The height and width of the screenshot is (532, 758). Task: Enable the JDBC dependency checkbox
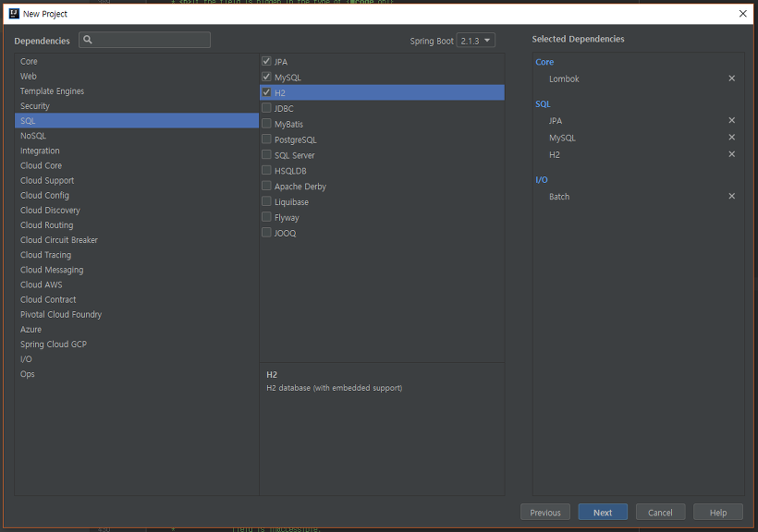tap(266, 108)
